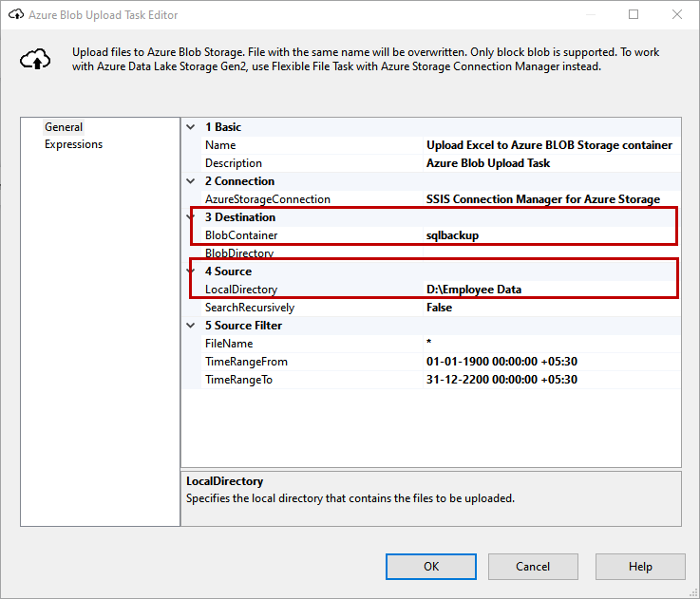Edit the Name property value
The height and width of the screenshot is (599, 700).
pyautogui.click(x=549, y=145)
